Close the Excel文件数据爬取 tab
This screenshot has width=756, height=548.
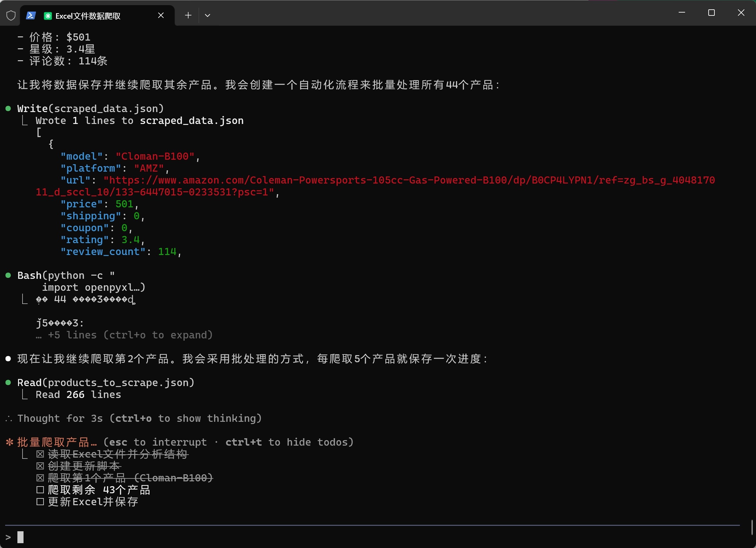coord(161,15)
